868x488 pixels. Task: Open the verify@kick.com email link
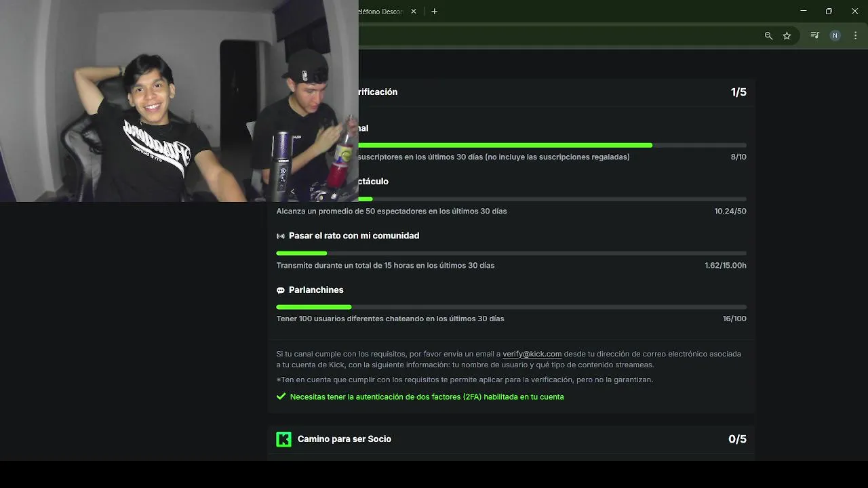pos(532,354)
